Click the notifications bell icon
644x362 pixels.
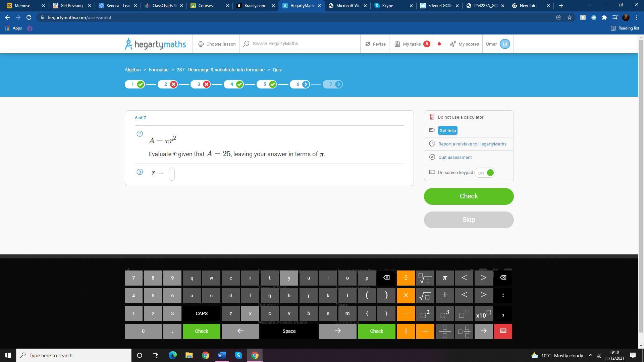tap(439, 44)
